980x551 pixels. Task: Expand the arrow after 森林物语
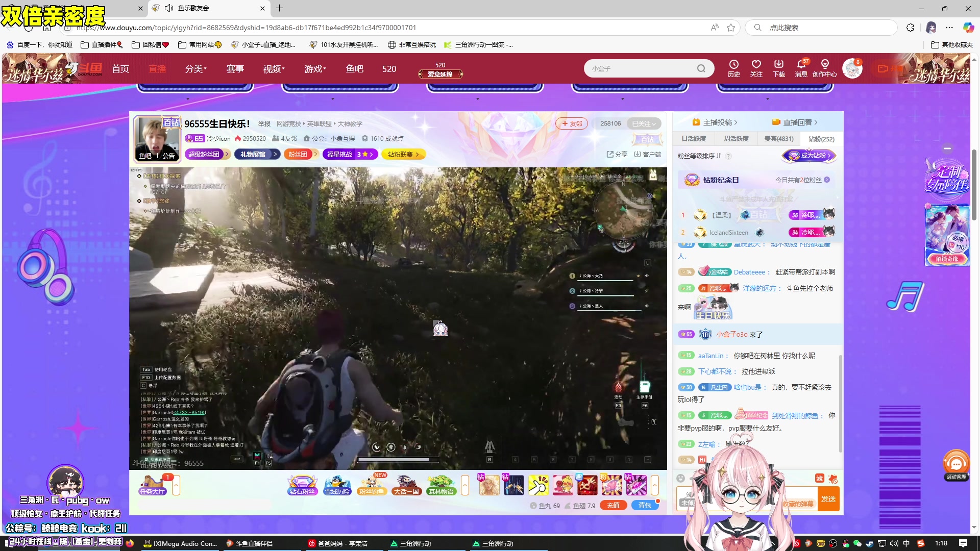point(465,485)
